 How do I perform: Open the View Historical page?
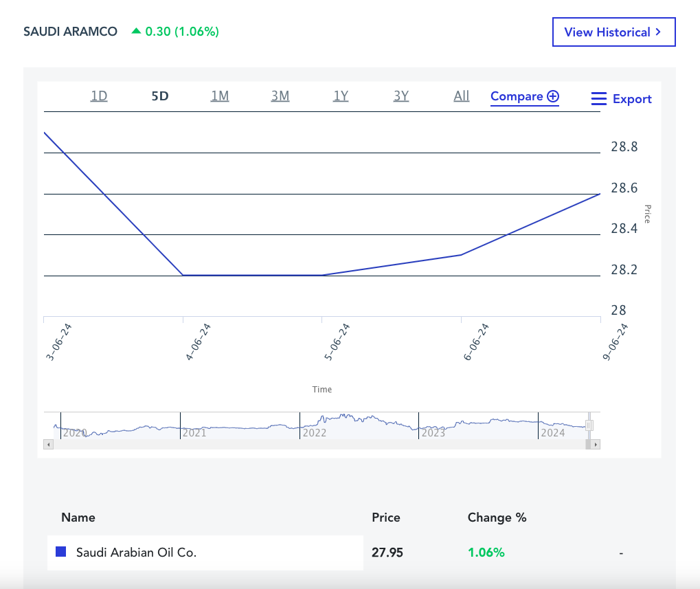tap(613, 32)
